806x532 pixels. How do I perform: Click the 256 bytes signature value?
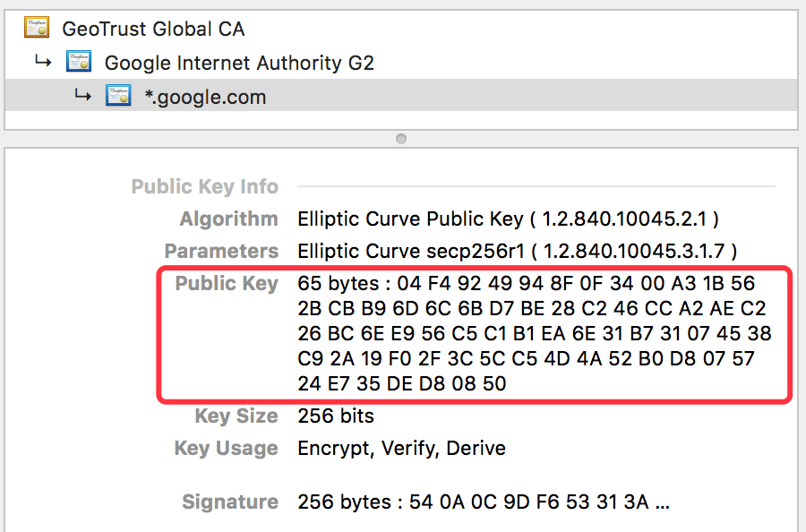click(484, 502)
